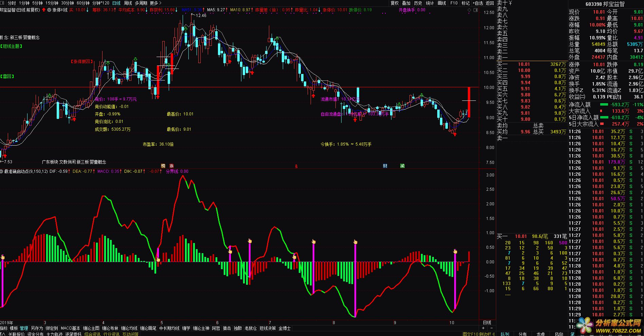
Task: Click red up arrow below the October low candle
Action: [455, 134]
